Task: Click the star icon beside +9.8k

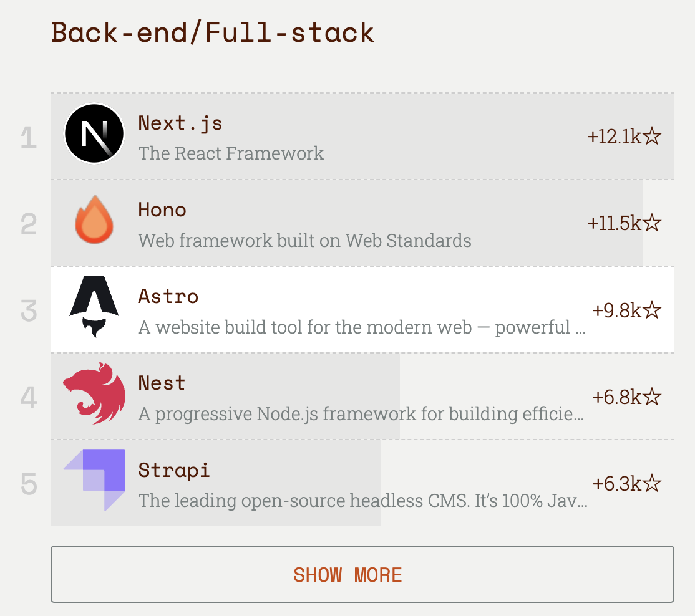Action: (652, 310)
